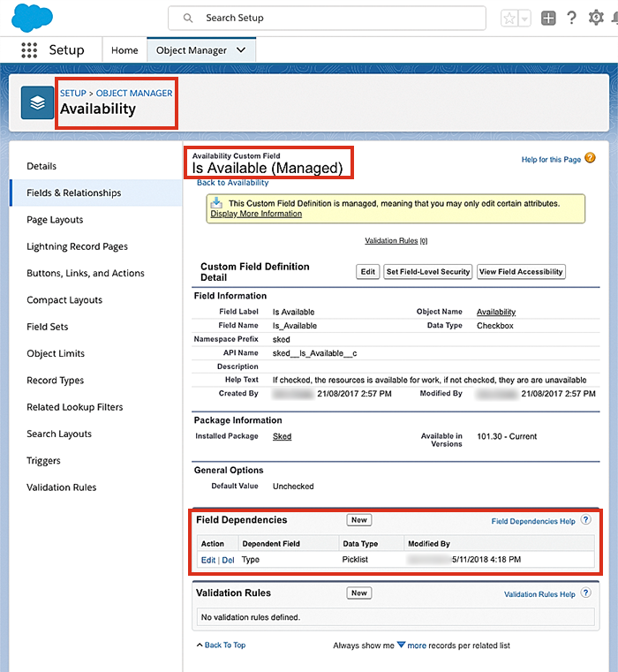The height and width of the screenshot is (672, 618).
Task: Select Fields & Relationships in sidebar
Action: pos(95,193)
